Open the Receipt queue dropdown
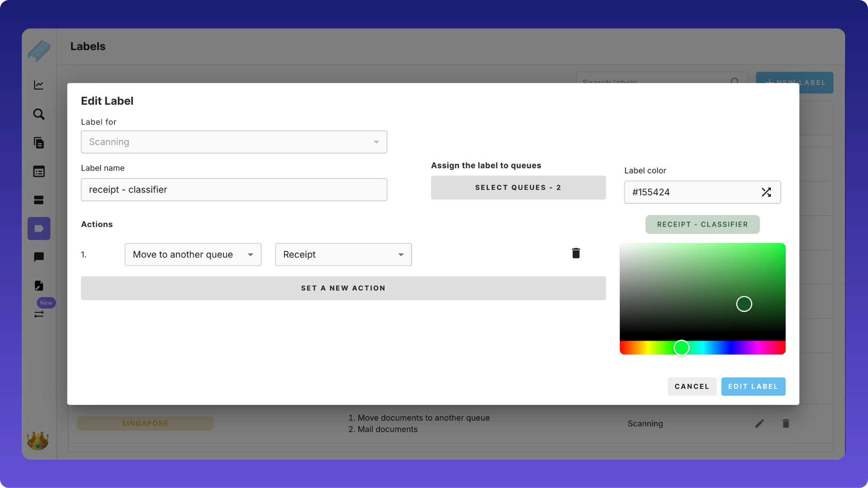868x488 pixels. point(343,254)
